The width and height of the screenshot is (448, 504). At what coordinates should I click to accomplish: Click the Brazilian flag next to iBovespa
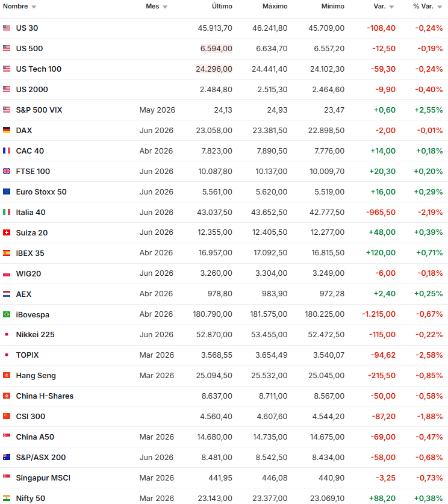[x=7, y=314]
